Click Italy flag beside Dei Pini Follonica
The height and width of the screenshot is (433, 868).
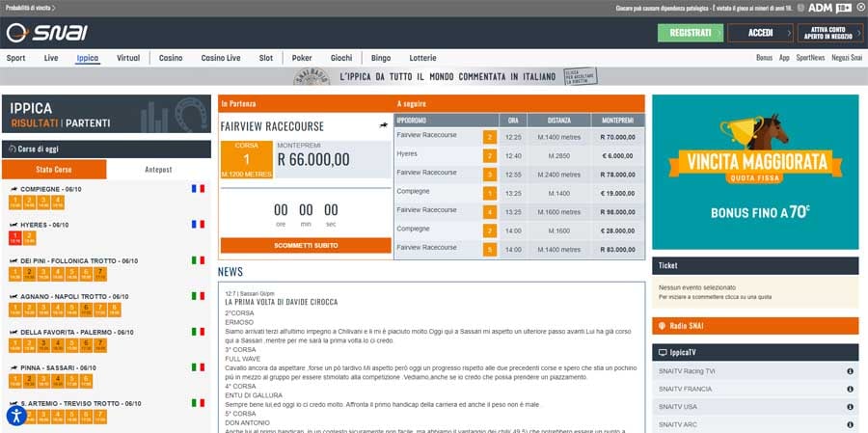198,260
